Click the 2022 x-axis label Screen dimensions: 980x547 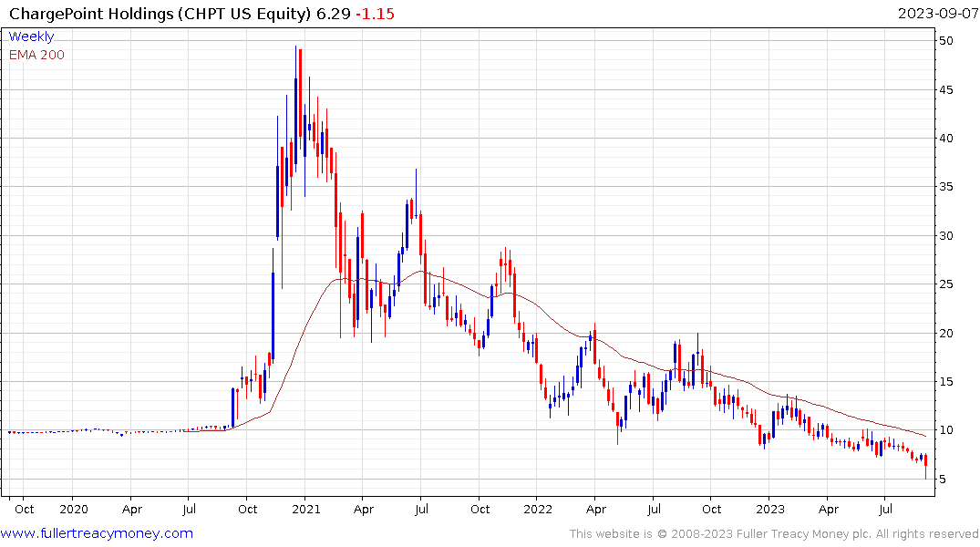(x=538, y=509)
